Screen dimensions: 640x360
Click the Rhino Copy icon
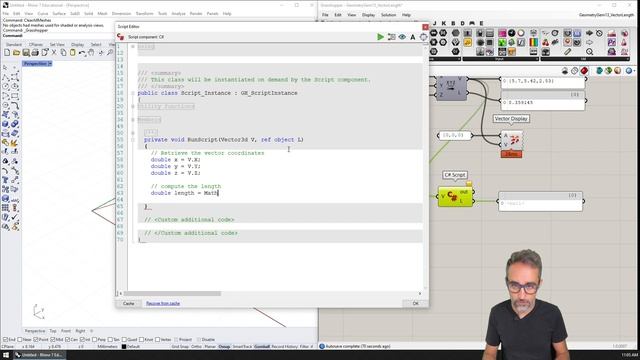pyautogui.click(x=63, y=53)
